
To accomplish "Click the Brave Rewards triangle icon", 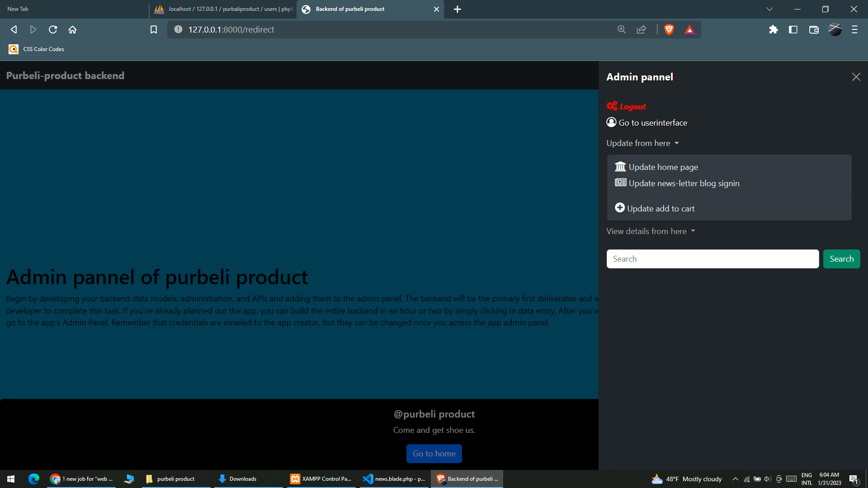I will coord(689,29).
